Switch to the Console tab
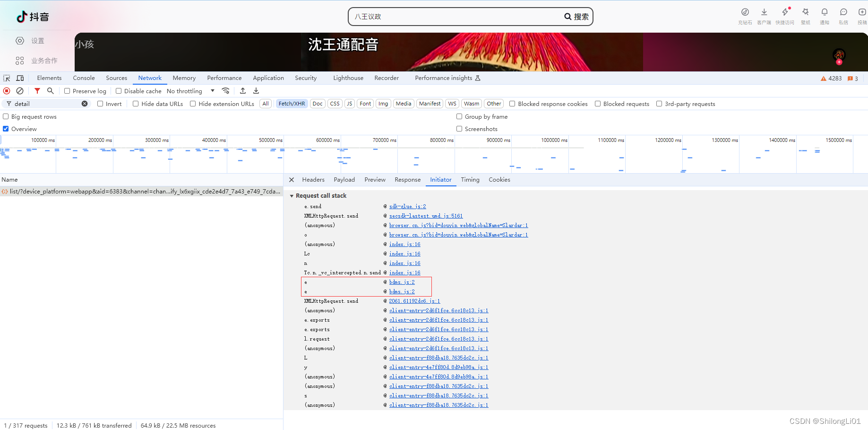The height and width of the screenshot is (430, 868). 84,78
